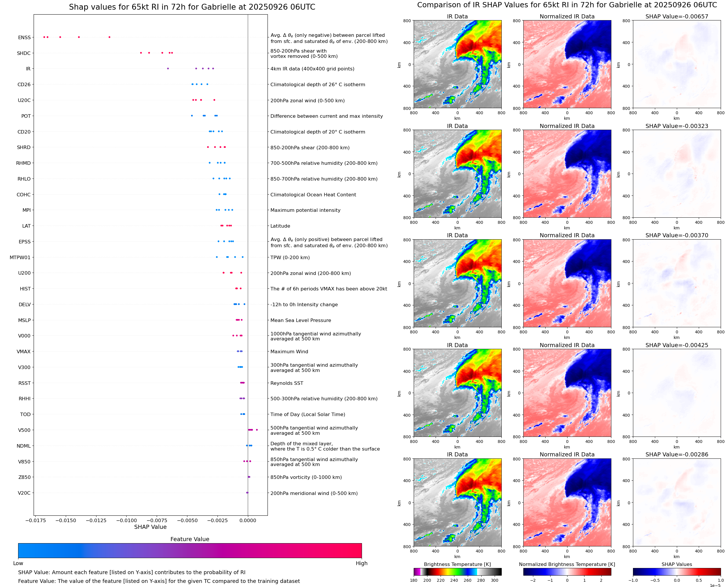Click the SHAP Value=-0.00323 title

point(677,126)
